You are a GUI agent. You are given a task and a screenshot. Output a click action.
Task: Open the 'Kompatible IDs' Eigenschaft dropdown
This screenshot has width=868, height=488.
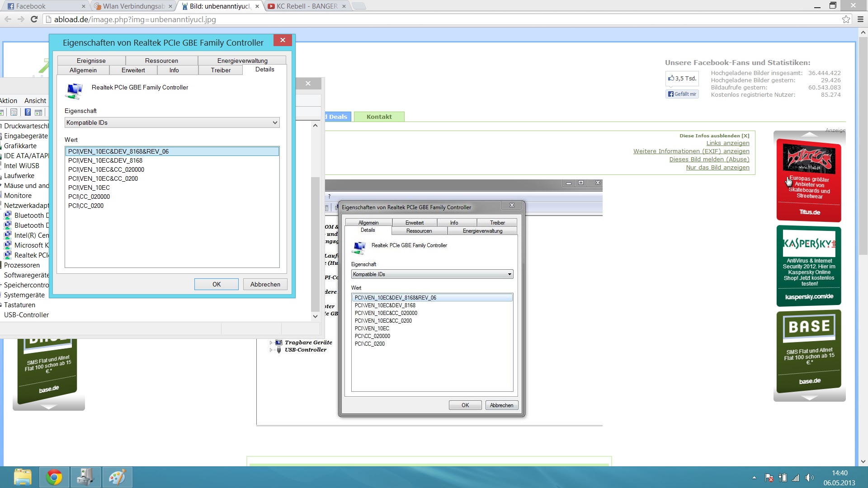tap(172, 122)
